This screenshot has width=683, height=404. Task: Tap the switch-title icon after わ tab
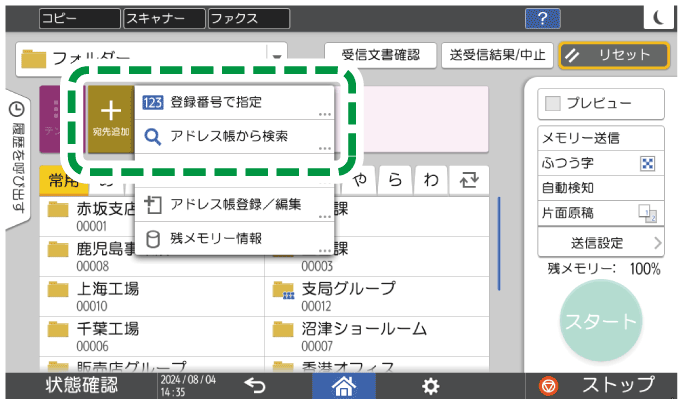469,180
